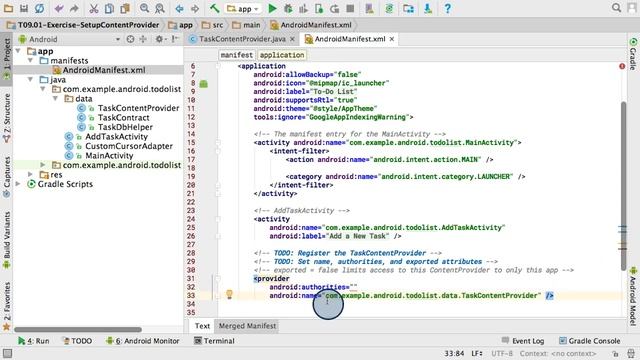Image resolution: width=640 pixels, height=360 pixels.
Task: Click the Scroll from Source target icon
Action: point(130,39)
